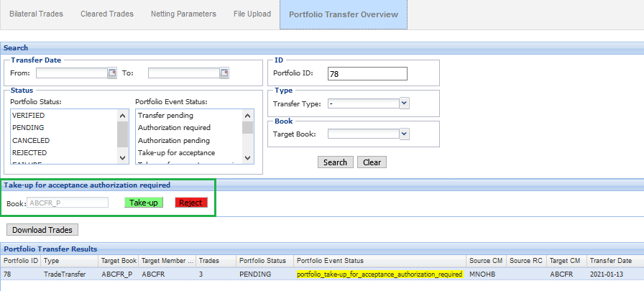Expand the Target Book dropdown
This screenshot has height=291, width=644.
coord(404,133)
